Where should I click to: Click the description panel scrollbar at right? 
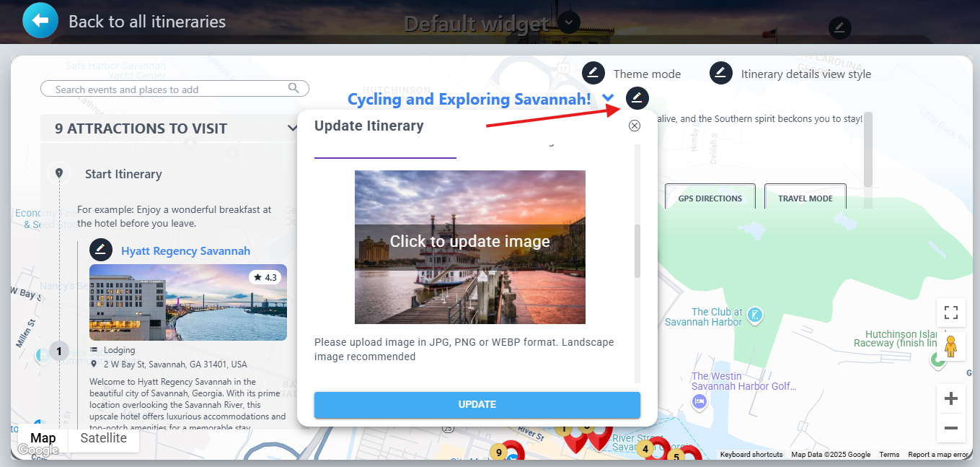(x=868, y=149)
